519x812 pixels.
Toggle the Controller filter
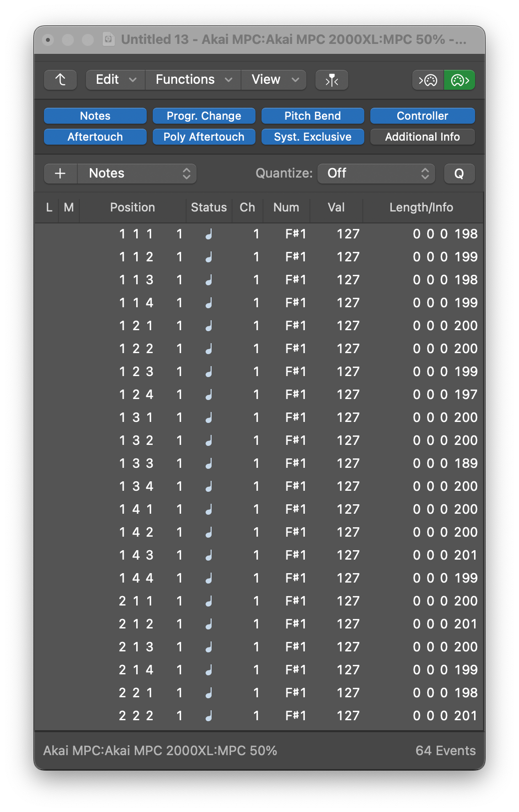coord(423,116)
